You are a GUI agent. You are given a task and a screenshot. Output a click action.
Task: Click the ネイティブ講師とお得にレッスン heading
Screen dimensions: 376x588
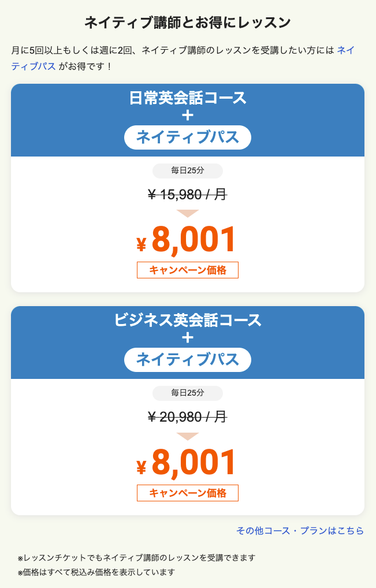tap(188, 23)
